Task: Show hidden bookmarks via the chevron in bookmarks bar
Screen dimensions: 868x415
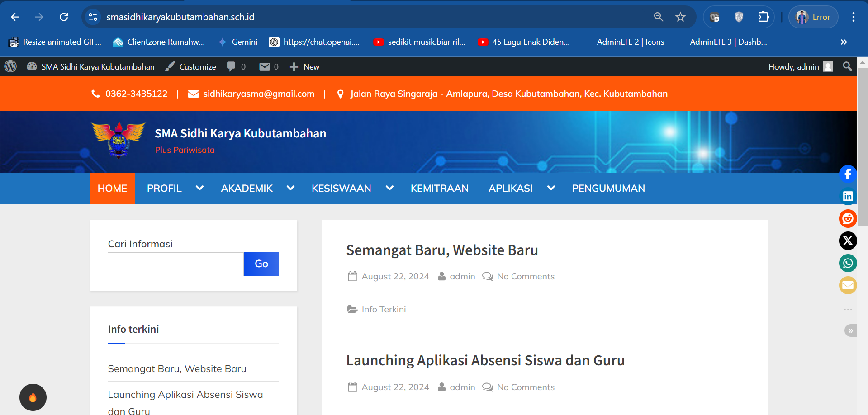Action: [844, 42]
